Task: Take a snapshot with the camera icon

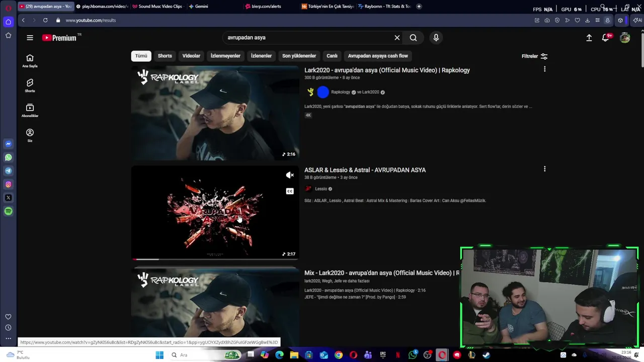Action: click(x=547, y=20)
